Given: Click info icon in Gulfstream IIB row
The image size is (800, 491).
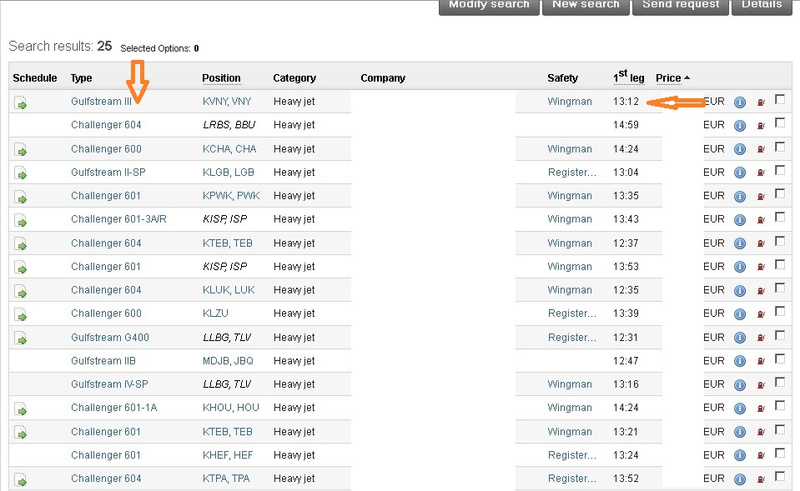Looking at the screenshot, I should (x=740, y=361).
